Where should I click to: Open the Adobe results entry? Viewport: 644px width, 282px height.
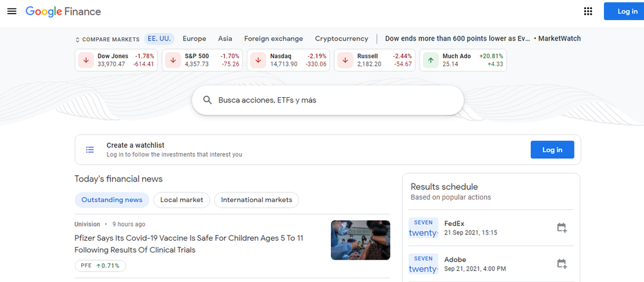[x=491, y=264]
